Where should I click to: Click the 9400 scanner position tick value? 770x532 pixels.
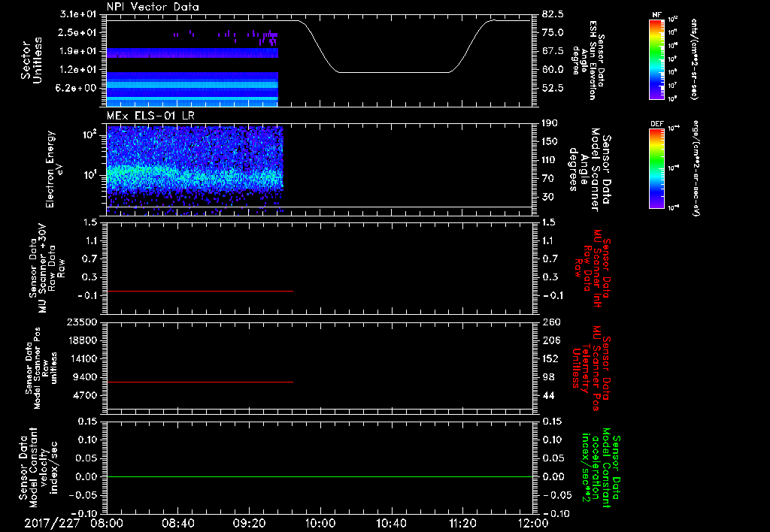(x=86, y=377)
